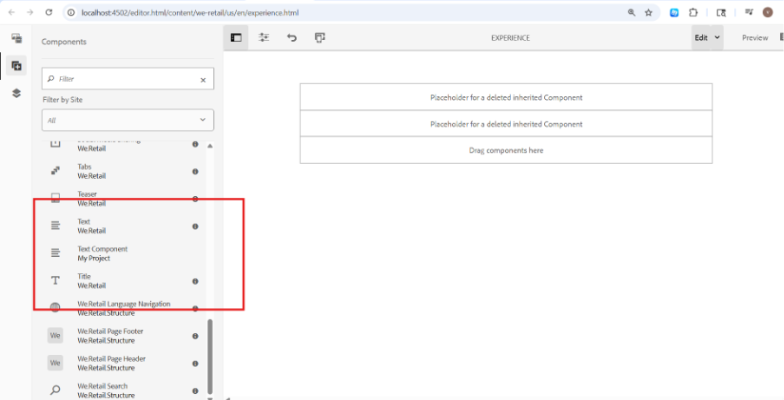This screenshot has width=784, height=400.
Task: Go back in browser history
Action: [x=12, y=12]
